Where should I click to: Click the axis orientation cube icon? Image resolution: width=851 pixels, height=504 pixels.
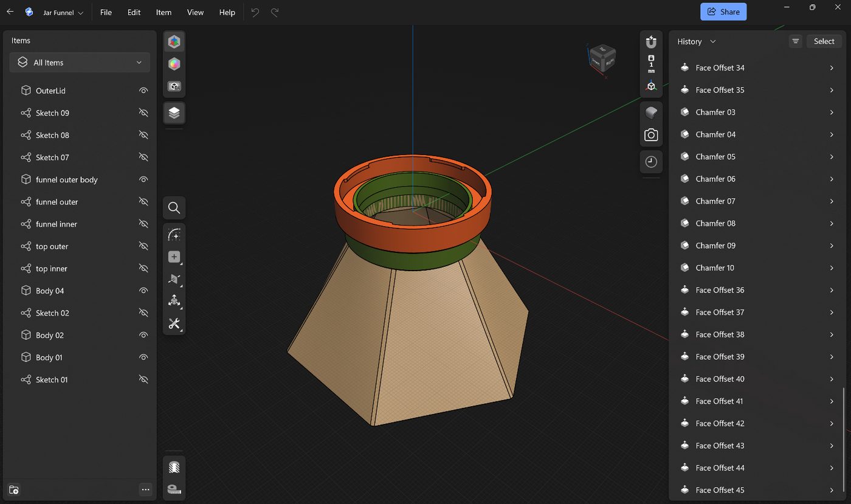[651, 86]
